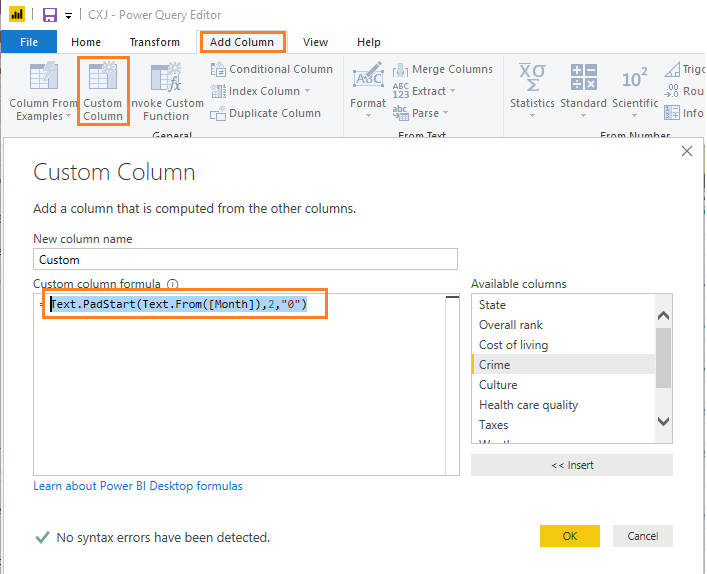Click the columns list scroll down arrow

click(x=663, y=421)
